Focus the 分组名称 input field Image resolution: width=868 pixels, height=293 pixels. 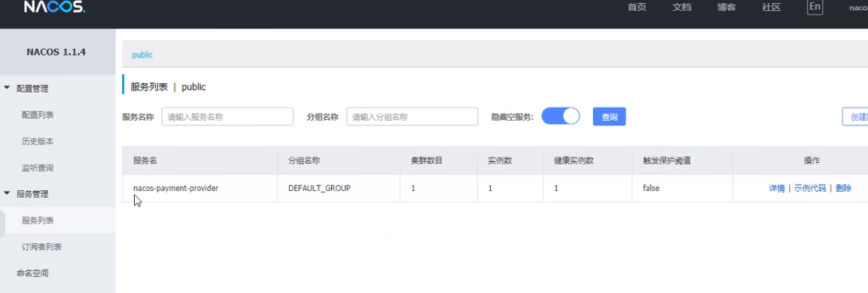point(412,117)
